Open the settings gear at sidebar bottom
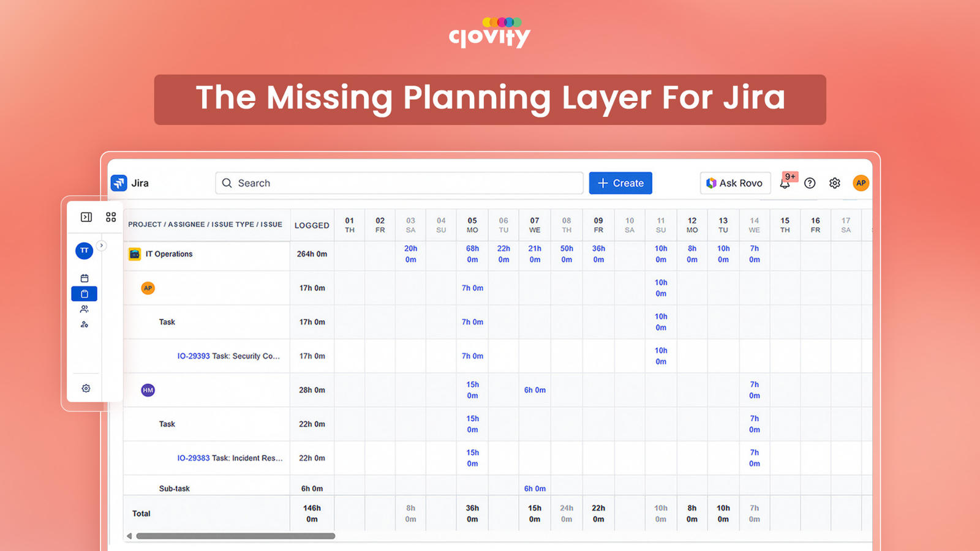 86,388
